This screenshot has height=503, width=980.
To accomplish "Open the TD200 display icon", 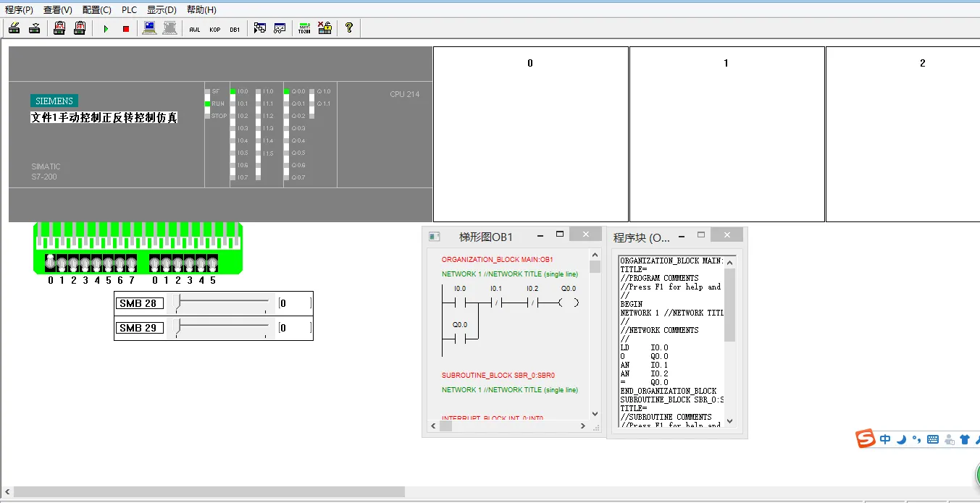I will [x=304, y=28].
